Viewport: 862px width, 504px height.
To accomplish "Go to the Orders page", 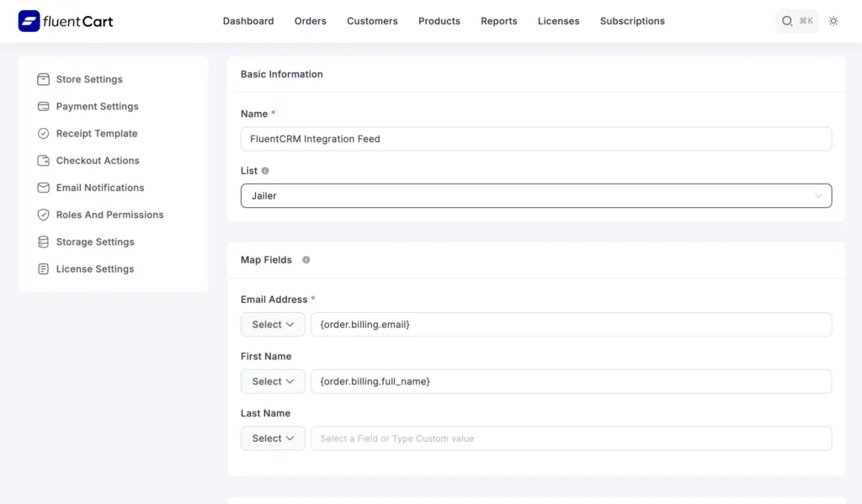I will 310,21.
